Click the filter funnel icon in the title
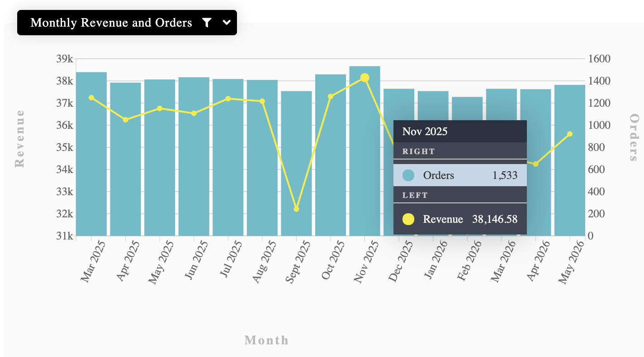 click(x=207, y=23)
